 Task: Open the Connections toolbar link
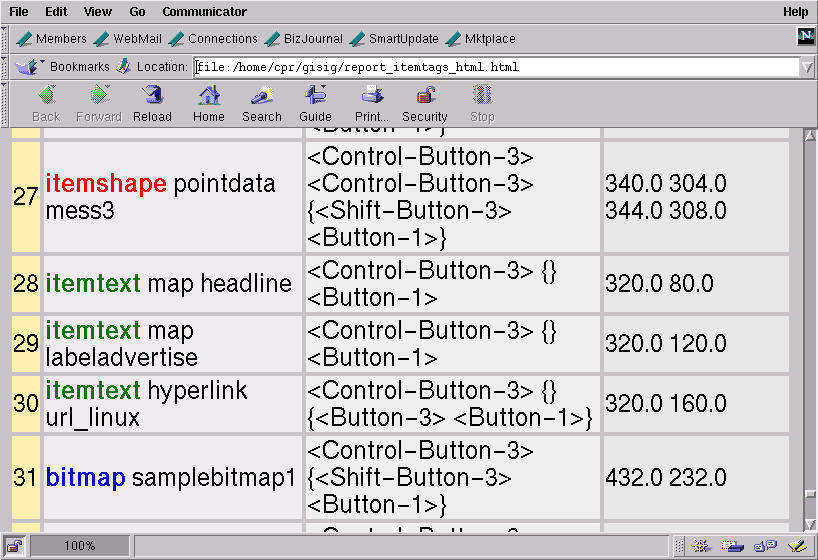[213, 39]
